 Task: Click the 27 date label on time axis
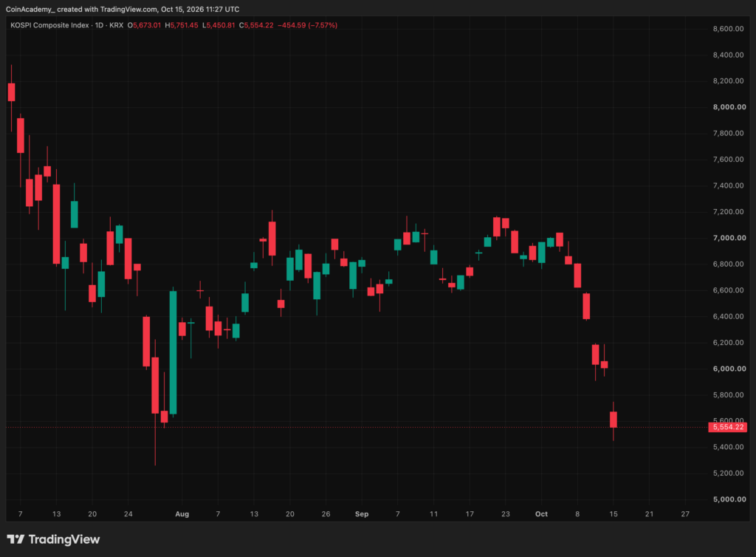(x=685, y=514)
